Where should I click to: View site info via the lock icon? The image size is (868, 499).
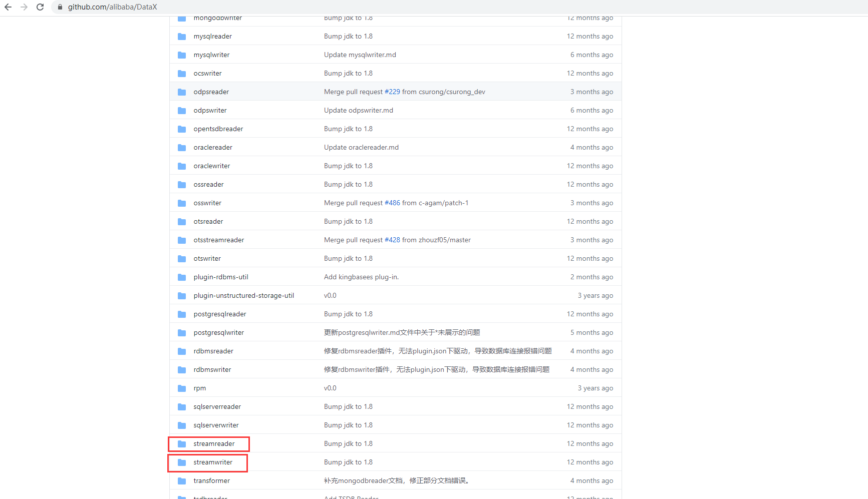[60, 7]
